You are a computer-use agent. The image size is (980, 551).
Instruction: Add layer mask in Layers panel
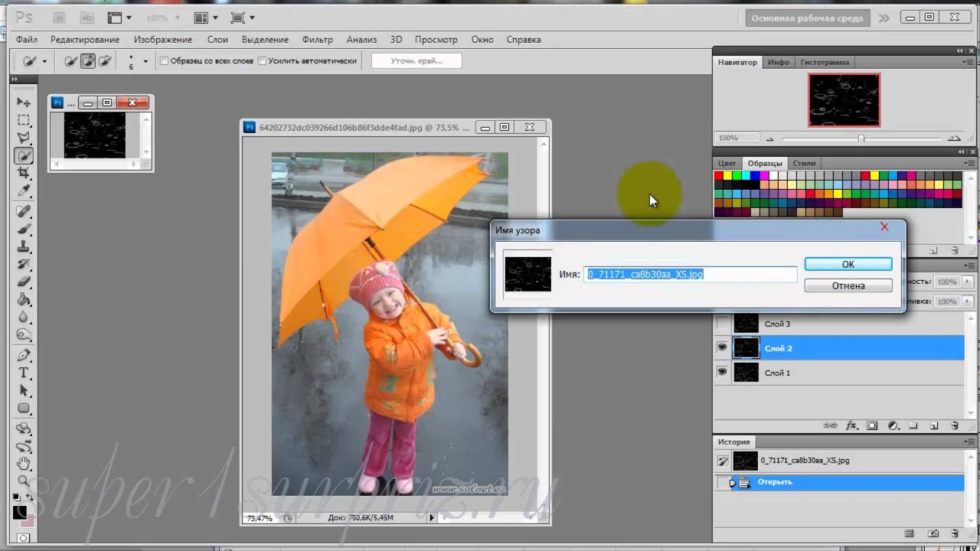pos(872,425)
